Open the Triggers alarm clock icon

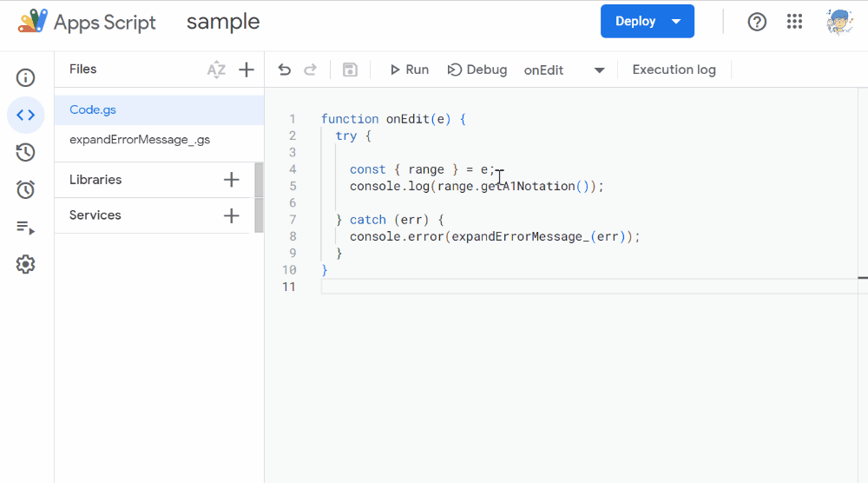(x=26, y=189)
